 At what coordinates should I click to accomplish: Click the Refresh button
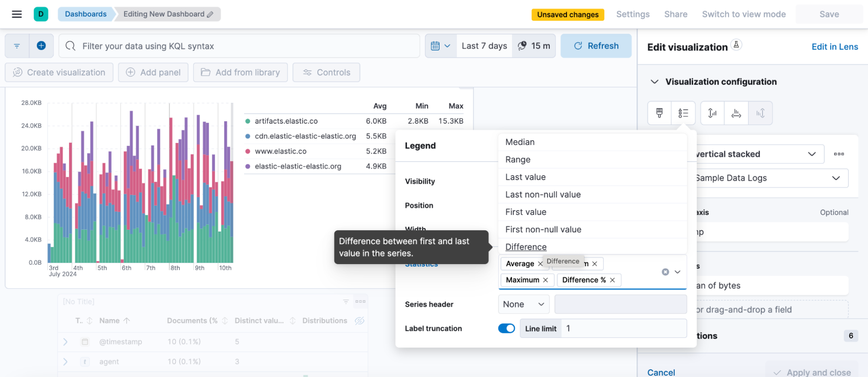596,46
